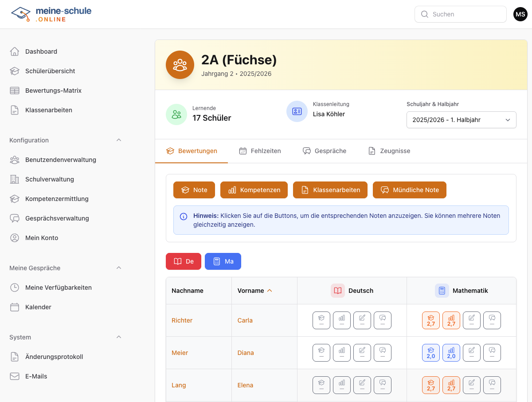532x402 pixels.
Task: Toggle the Kompetenzen display button
Action: (254, 190)
